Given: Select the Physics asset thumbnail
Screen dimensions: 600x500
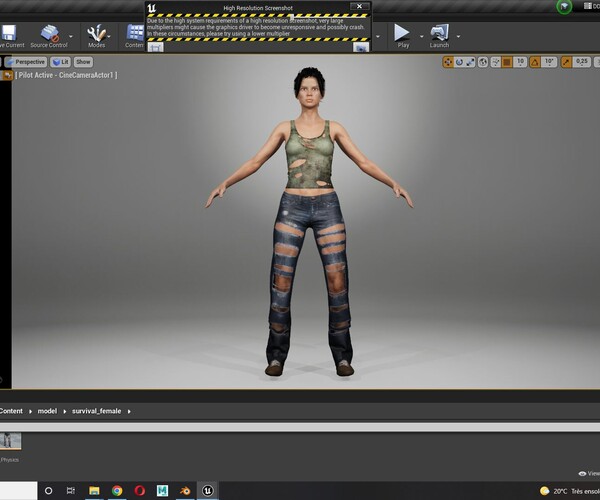Looking at the screenshot, I should pyautogui.click(x=10, y=441).
